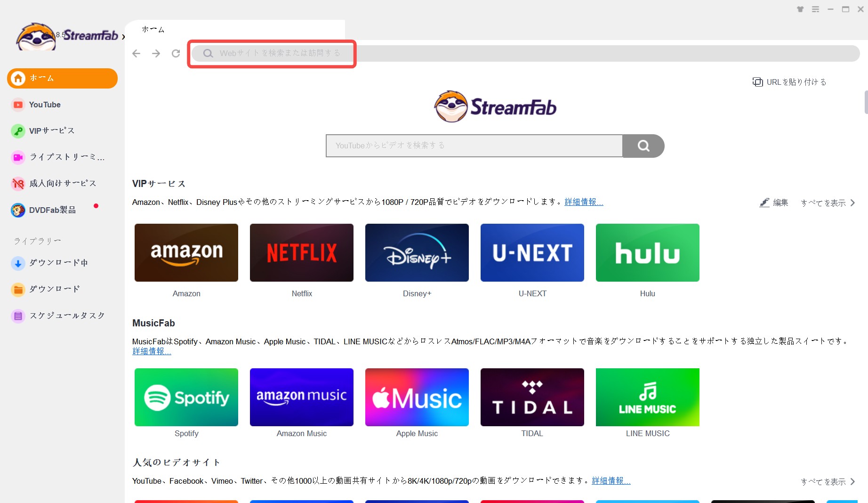868x503 pixels.
Task: Click the home icon in sidebar
Action: point(18,78)
